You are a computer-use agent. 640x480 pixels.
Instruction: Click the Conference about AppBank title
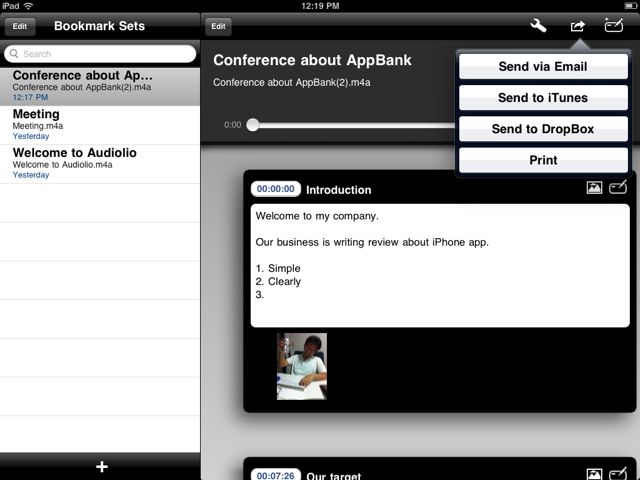coord(312,60)
